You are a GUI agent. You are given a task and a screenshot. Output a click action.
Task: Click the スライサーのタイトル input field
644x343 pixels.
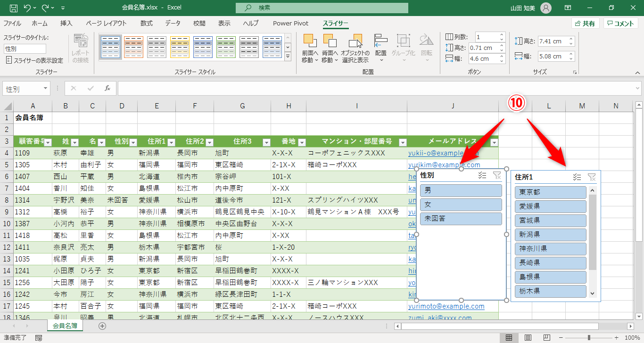click(25, 49)
